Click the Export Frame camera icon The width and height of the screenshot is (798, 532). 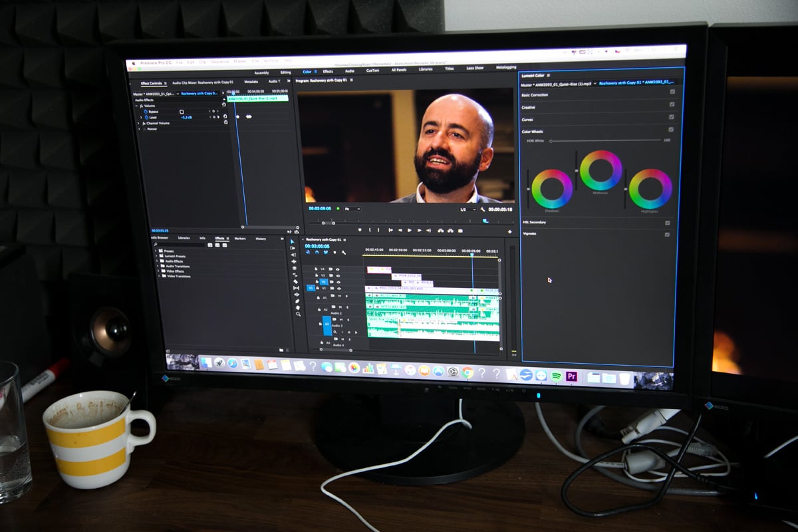(x=460, y=231)
